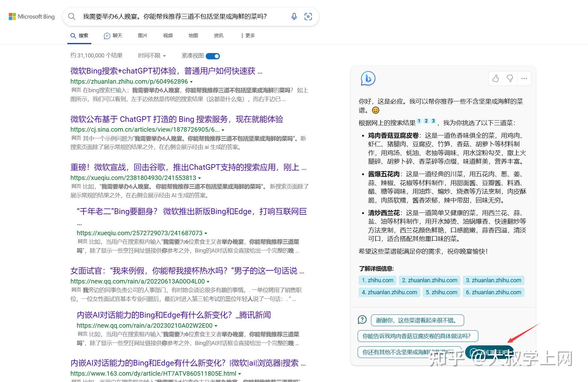This screenshot has width=588, height=382.
Task: Expand dropdown arrow next to xueqiu.com/2572729073 URL
Action: 206,233
